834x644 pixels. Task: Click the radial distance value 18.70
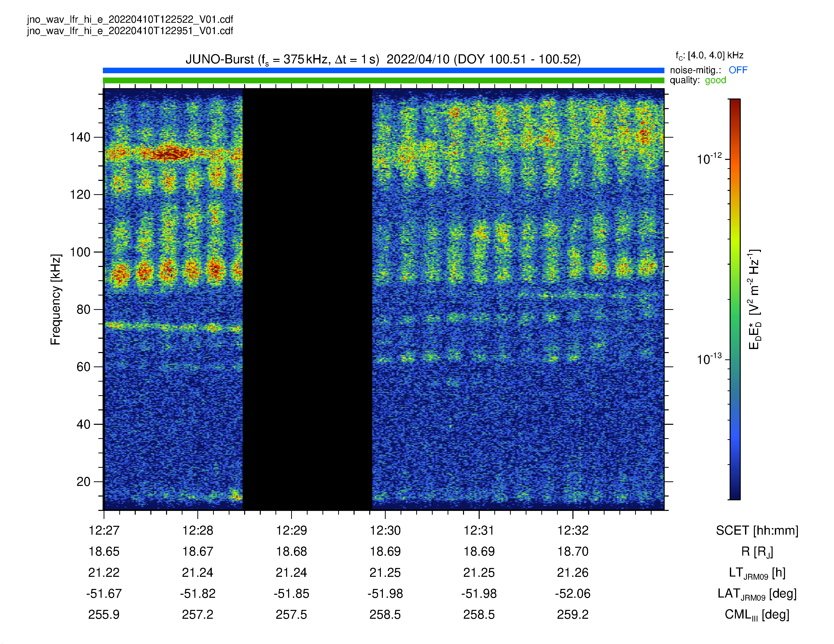point(572,552)
